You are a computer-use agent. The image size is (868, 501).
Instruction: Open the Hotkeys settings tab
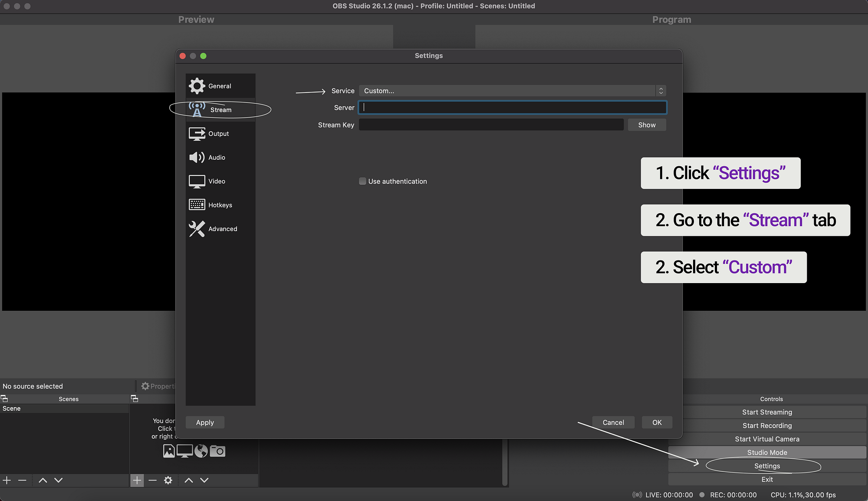[220, 205]
